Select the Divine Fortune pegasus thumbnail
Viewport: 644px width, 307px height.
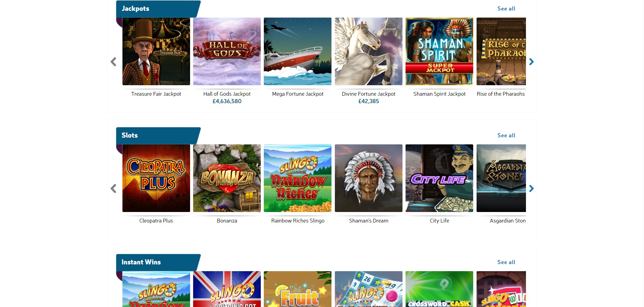pyautogui.click(x=369, y=51)
